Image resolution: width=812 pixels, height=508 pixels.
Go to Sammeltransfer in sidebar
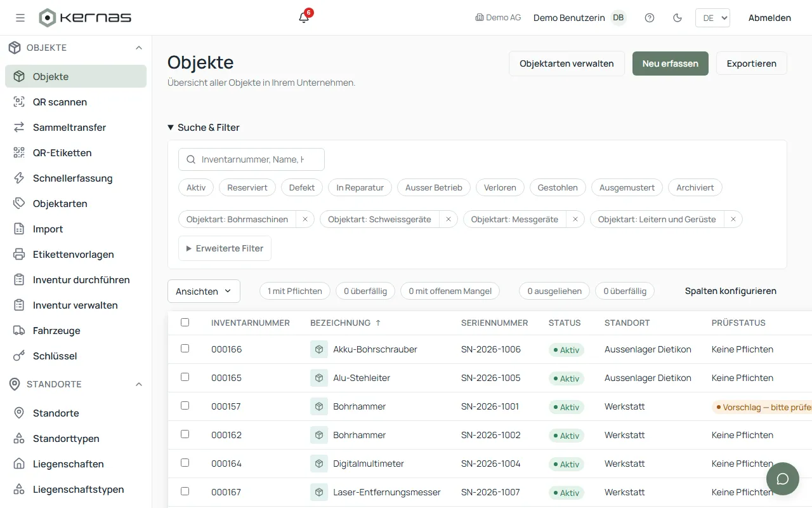tap(75, 127)
